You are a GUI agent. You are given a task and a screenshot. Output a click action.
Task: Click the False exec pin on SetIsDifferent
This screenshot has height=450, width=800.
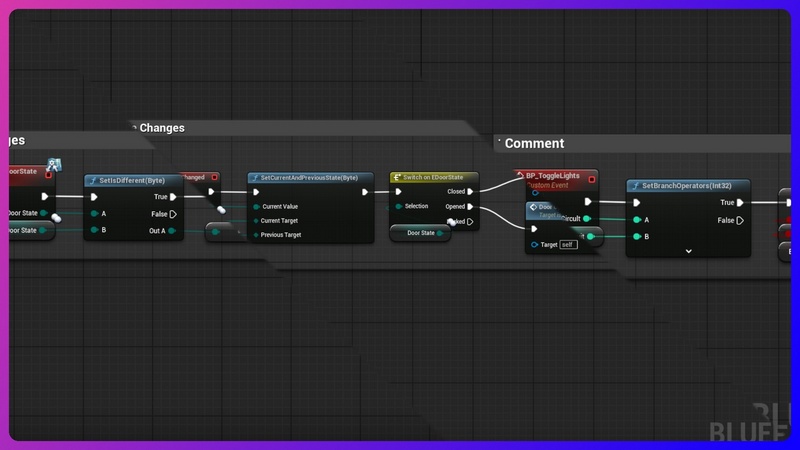click(173, 214)
